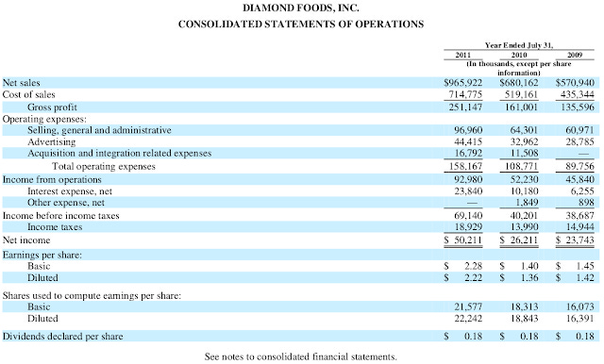604x364 pixels.
Task: Select the 2011 column header
Action: pos(463,55)
